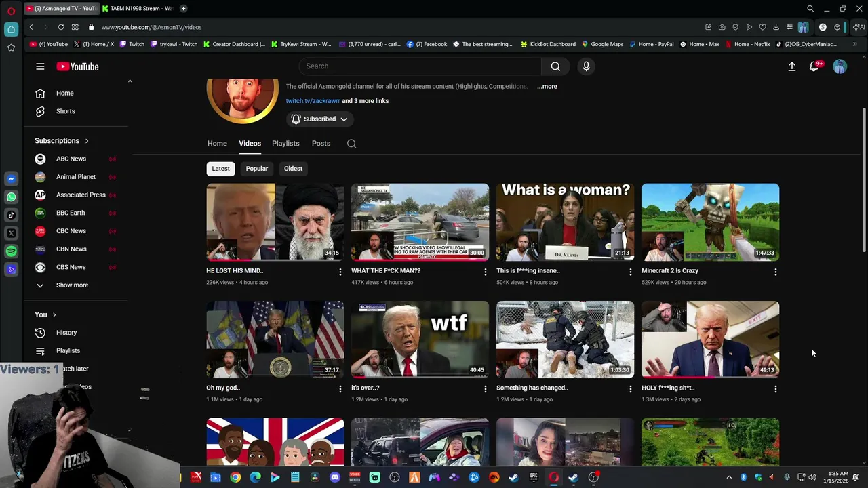Select the Latest filter chip

[x=220, y=169]
